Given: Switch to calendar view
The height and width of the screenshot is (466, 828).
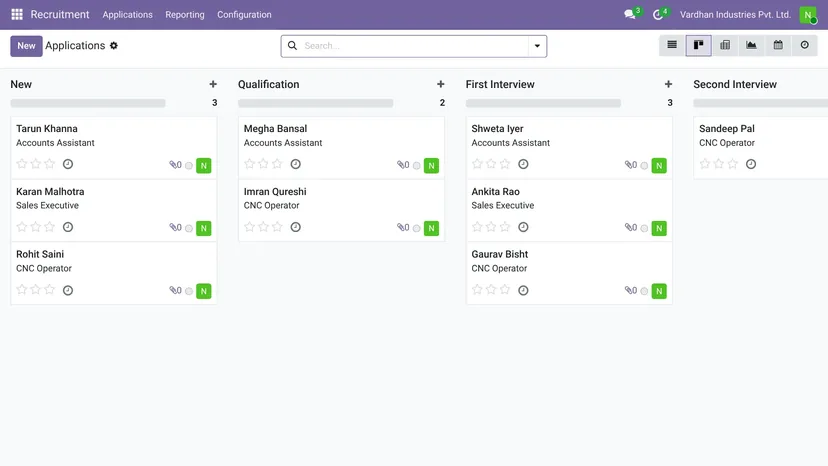Looking at the screenshot, I should tap(778, 45).
